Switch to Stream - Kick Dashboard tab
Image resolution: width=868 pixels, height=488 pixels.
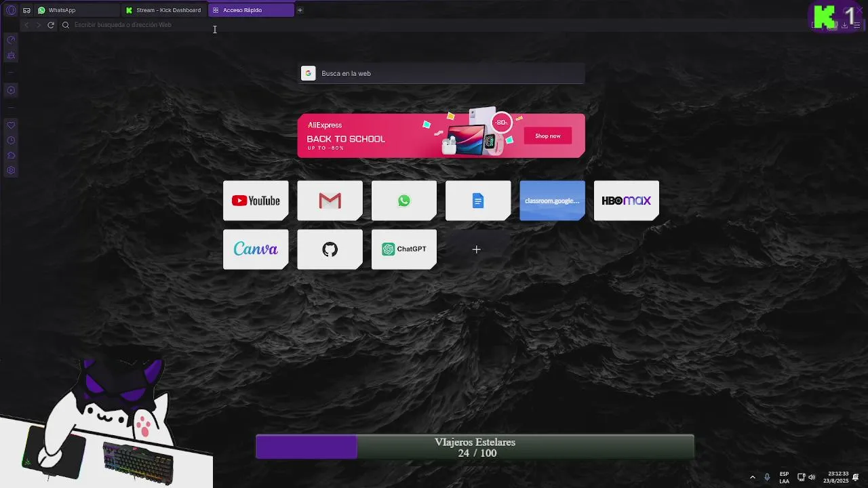(x=164, y=10)
